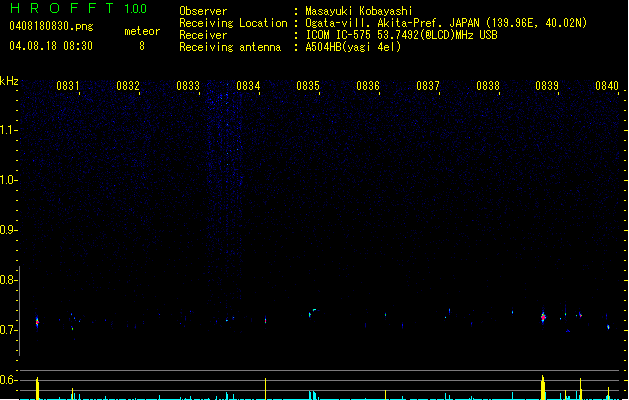Select the ICOM IC-575 receiver value
The image size is (629, 400).
pyautogui.click(x=401, y=35)
